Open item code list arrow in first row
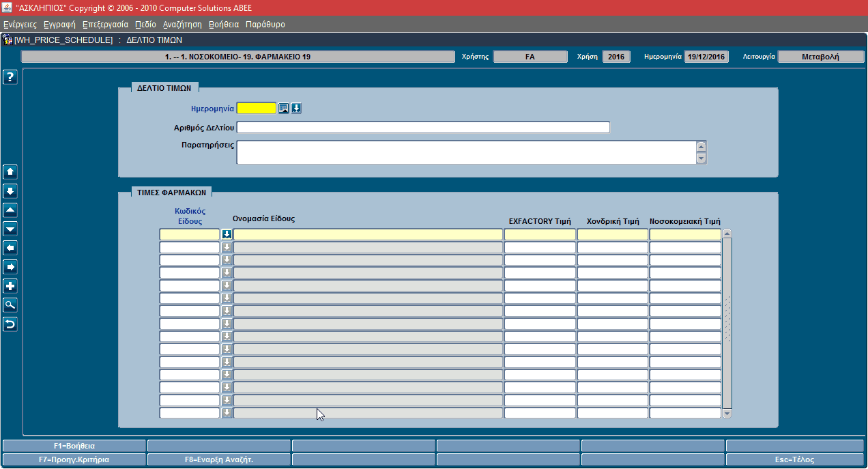Viewport: 868px width, 469px height. click(x=227, y=234)
